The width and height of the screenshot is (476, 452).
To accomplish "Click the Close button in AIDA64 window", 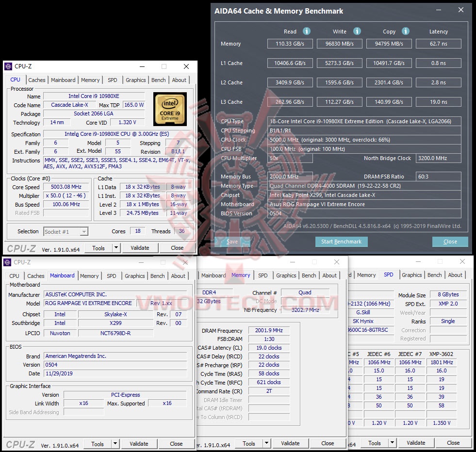I will (x=450, y=242).
